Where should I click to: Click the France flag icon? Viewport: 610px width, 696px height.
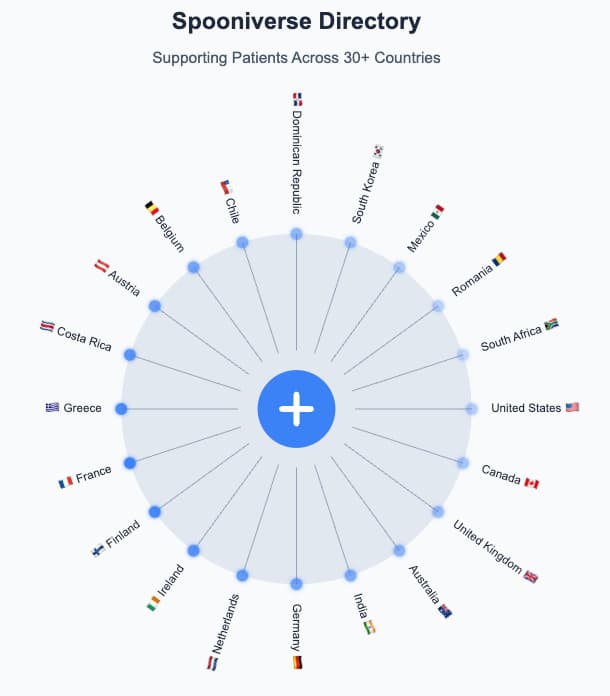[66, 482]
